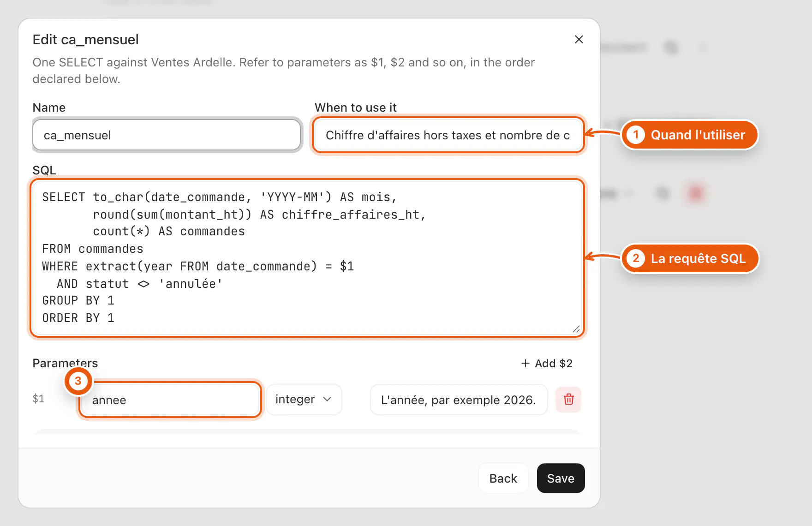The width and height of the screenshot is (812, 526).
Task: Click the annee parameter name field
Action: click(170, 400)
